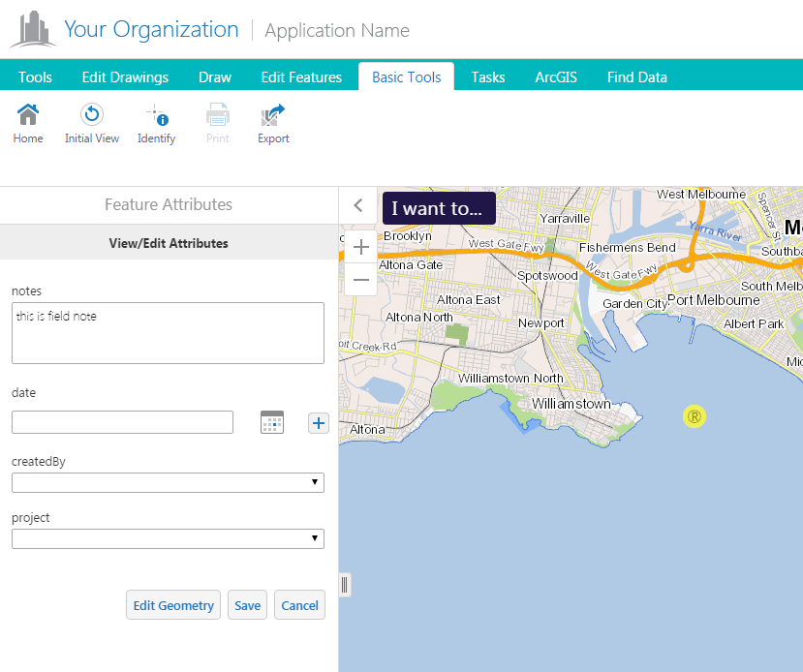Open the date calendar picker icon
The image size is (803, 672).
point(272,422)
